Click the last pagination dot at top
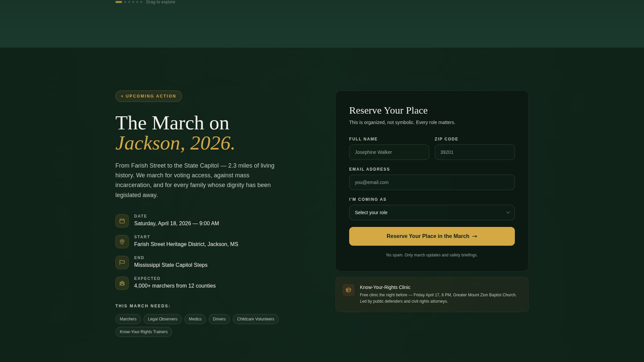This screenshot has width=644, height=362. point(141,2)
